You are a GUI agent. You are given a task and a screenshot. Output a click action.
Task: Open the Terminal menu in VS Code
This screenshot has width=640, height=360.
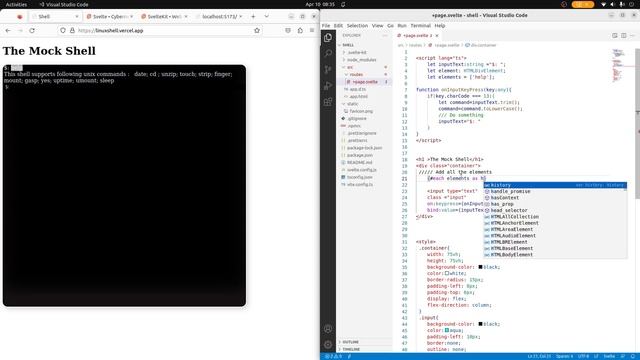point(420,26)
